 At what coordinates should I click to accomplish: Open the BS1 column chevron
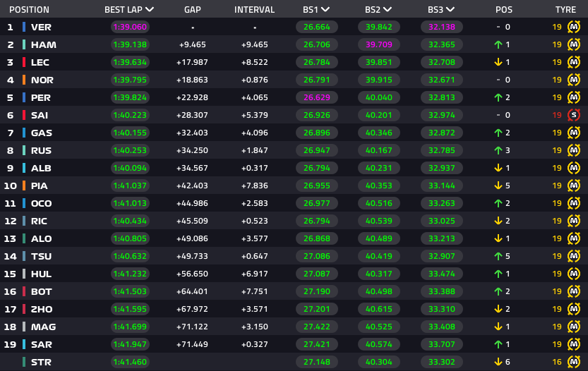tap(325, 9)
